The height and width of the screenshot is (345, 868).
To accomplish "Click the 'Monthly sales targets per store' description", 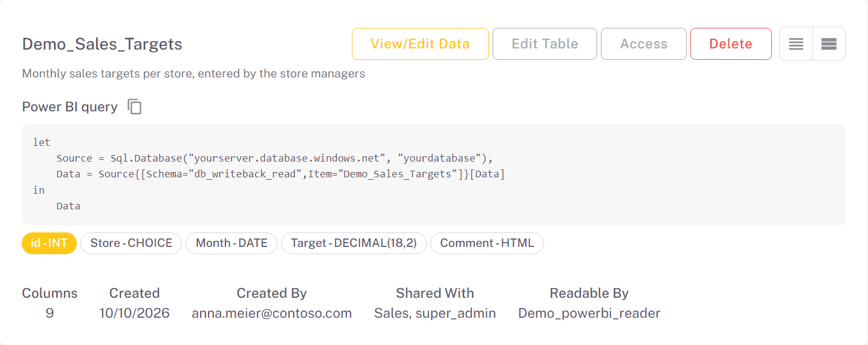I will (x=193, y=74).
